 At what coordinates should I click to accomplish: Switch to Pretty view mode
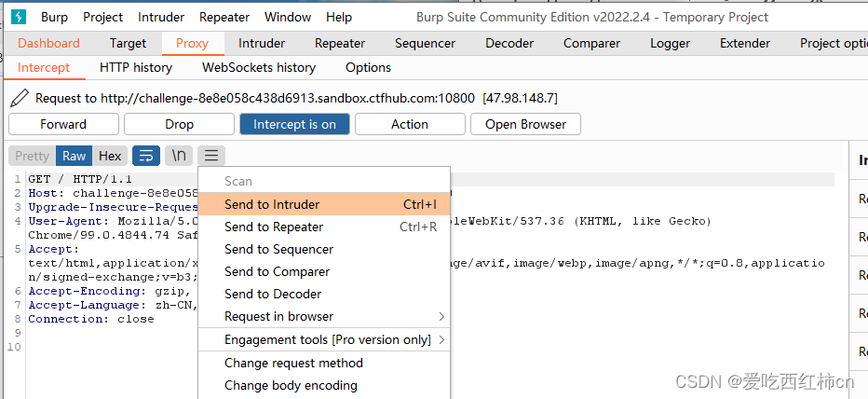point(32,156)
